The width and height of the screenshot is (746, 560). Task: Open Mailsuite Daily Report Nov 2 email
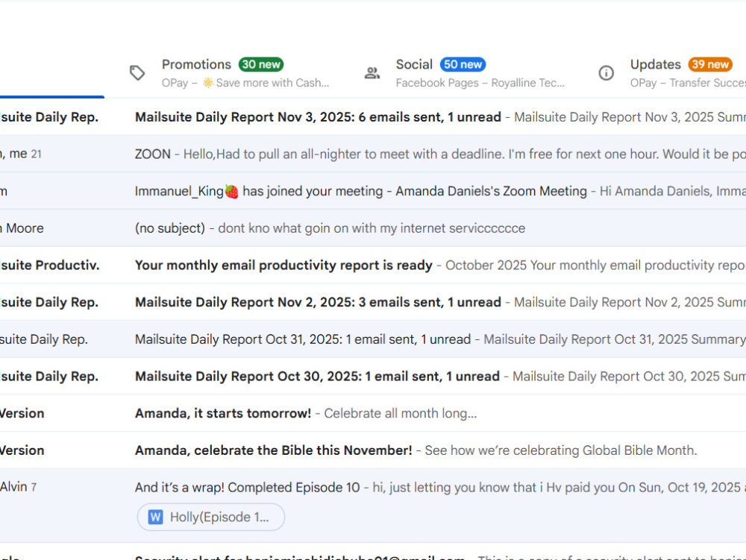pyautogui.click(x=373, y=302)
